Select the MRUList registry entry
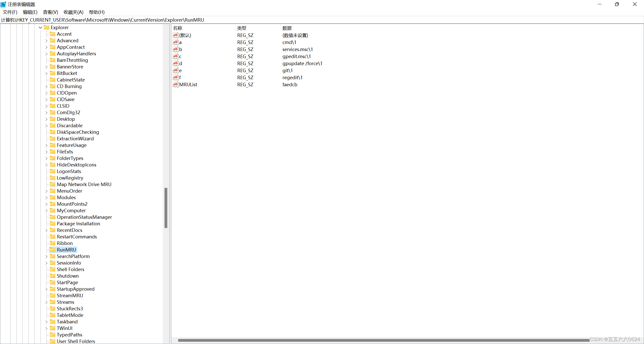This screenshot has height=344, width=644. coord(188,84)
